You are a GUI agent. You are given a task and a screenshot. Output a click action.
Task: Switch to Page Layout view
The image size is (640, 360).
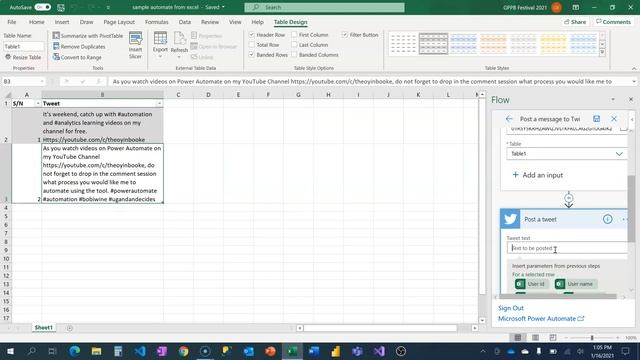(535, 338)
